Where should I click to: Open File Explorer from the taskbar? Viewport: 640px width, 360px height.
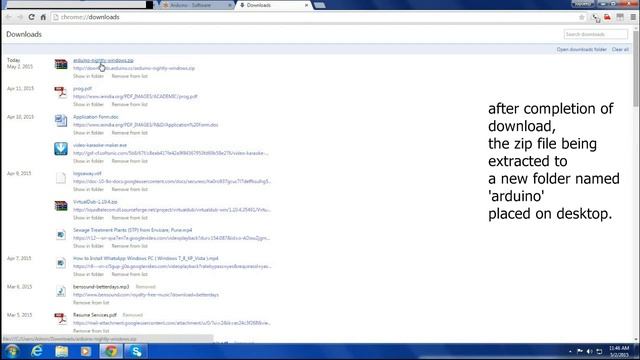pyautogui.click(x=62, y=351)
